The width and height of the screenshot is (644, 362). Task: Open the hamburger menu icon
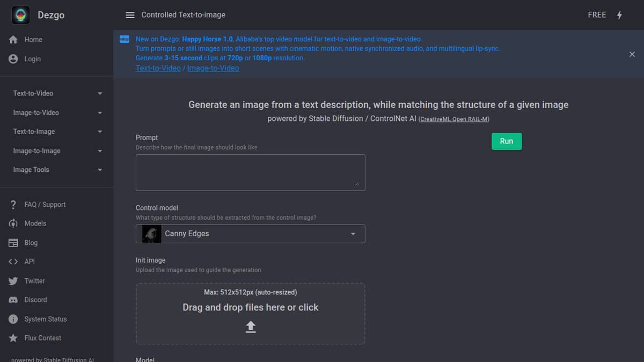(x=130, y=15)
